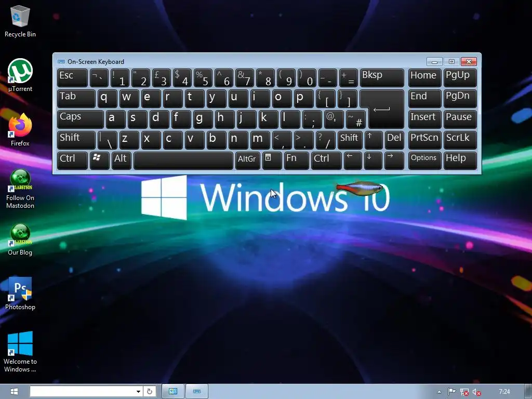
Task: Click the q letter key
Action: 108,99
